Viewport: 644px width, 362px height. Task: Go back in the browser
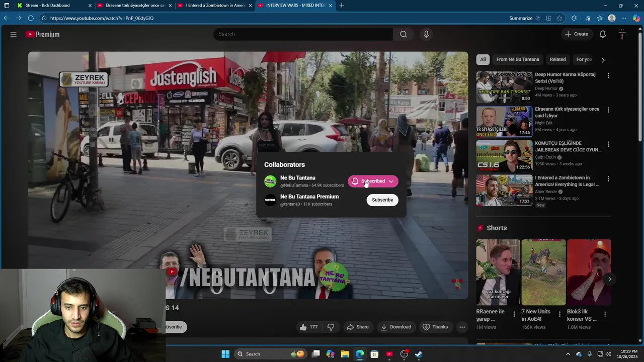pos(7,18)
